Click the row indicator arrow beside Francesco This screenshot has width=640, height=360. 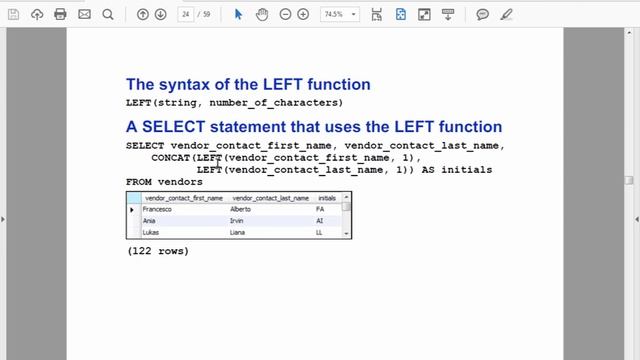(132, 210)
